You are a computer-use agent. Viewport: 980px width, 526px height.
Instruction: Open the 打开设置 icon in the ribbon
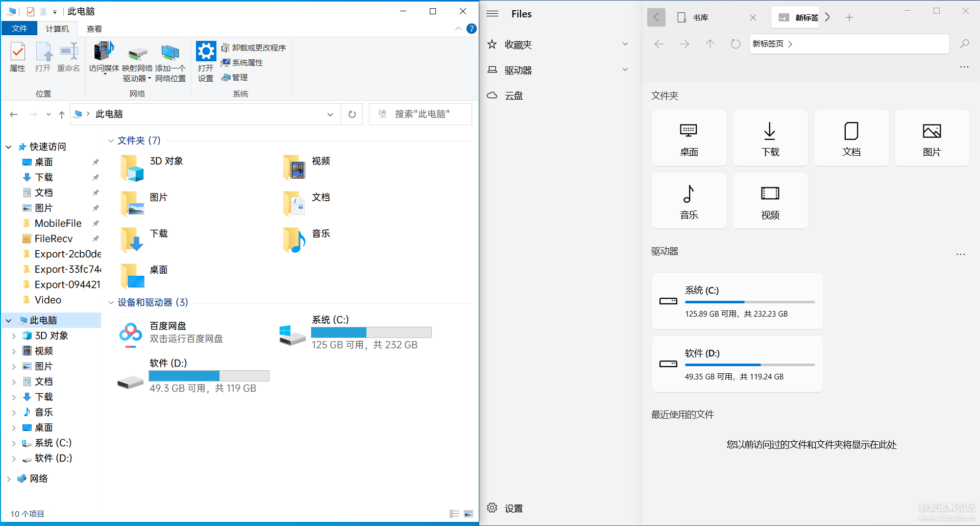(x=206, y=58)
